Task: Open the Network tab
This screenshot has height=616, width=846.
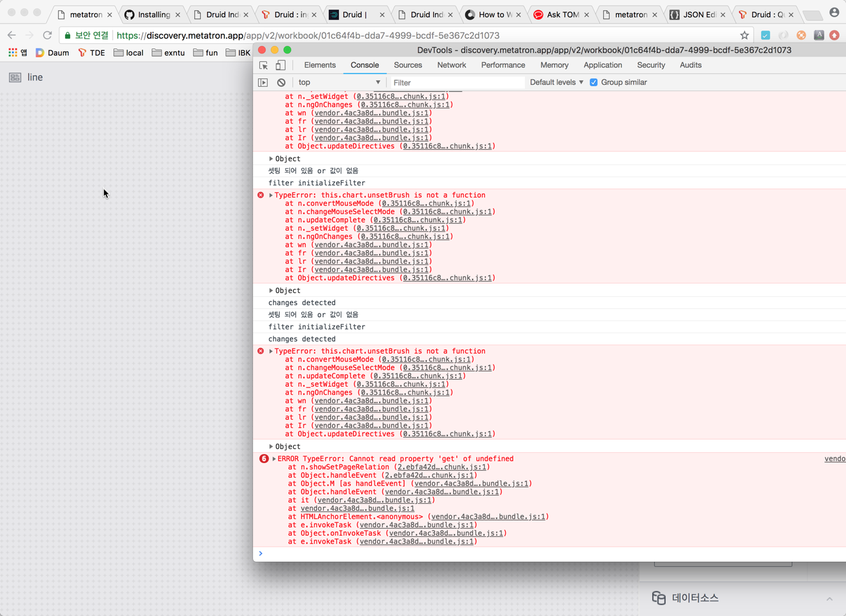Action: 452,65
